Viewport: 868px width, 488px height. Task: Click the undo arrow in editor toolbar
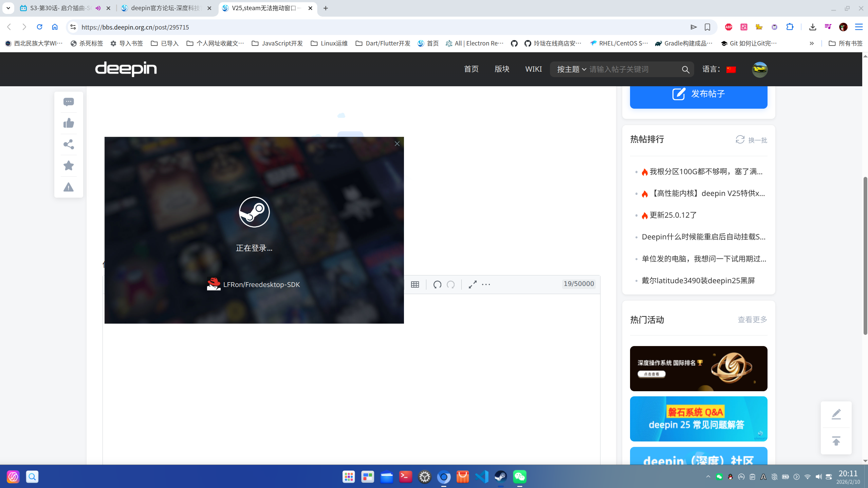point(437,284)
